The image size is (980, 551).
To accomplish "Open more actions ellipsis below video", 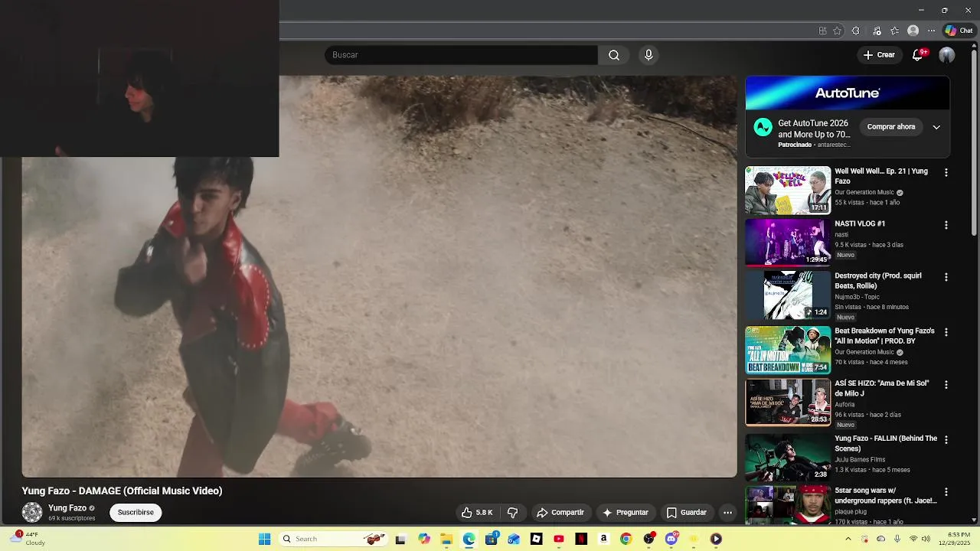I will point(728,513).
